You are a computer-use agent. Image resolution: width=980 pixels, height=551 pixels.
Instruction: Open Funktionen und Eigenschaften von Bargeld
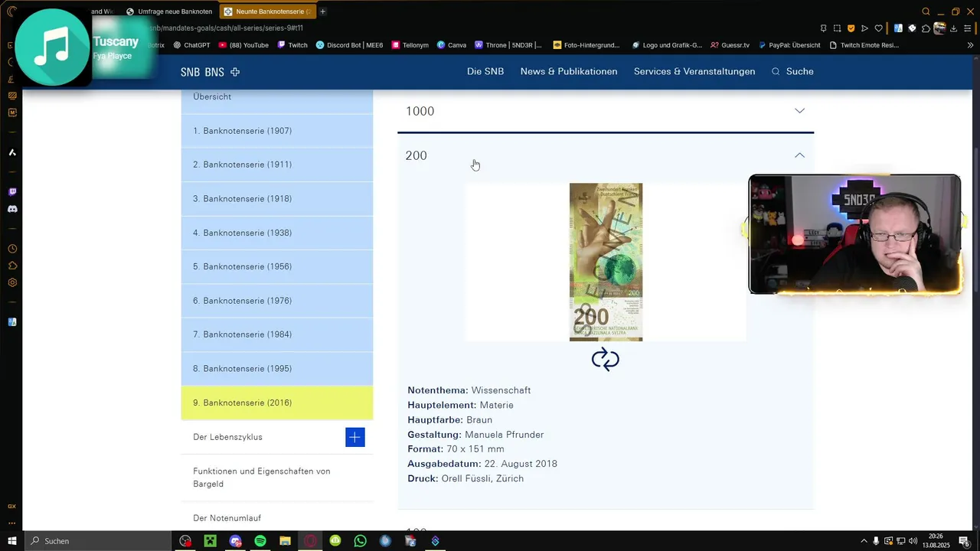point(277,478)
